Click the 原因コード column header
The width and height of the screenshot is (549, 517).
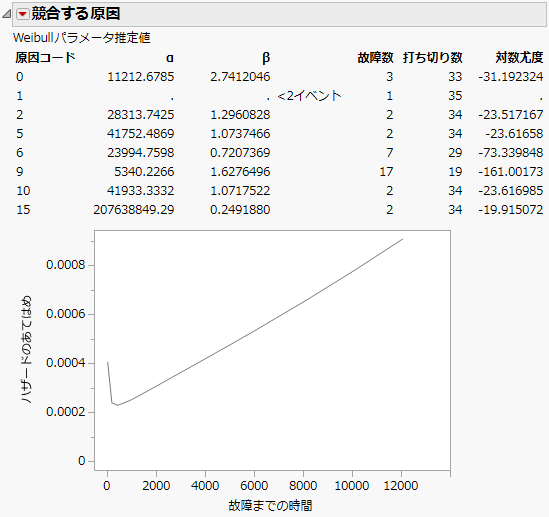point(45,57)
